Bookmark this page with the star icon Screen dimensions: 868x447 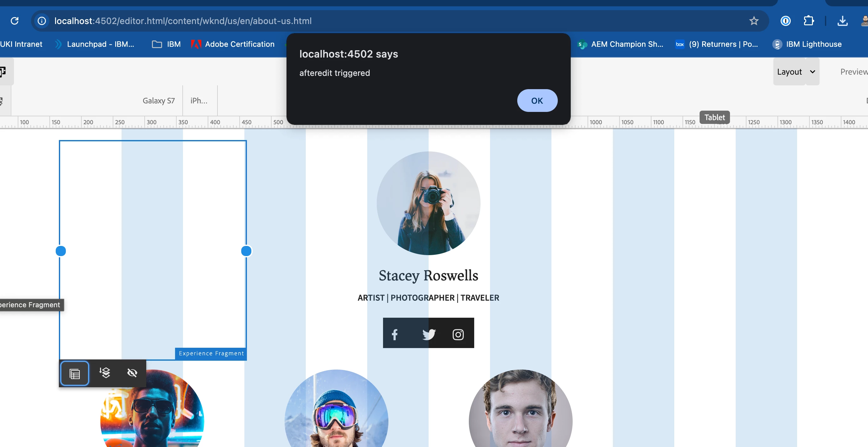754,21
